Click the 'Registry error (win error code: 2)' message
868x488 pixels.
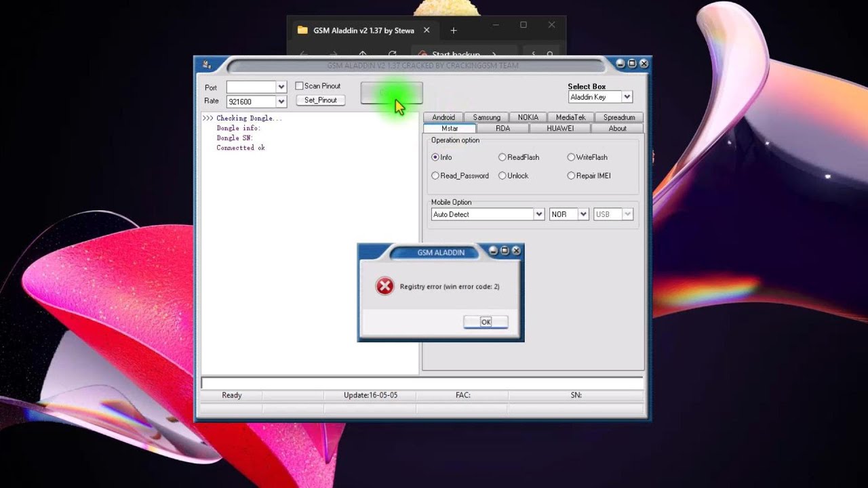click(x=450, y=287)
